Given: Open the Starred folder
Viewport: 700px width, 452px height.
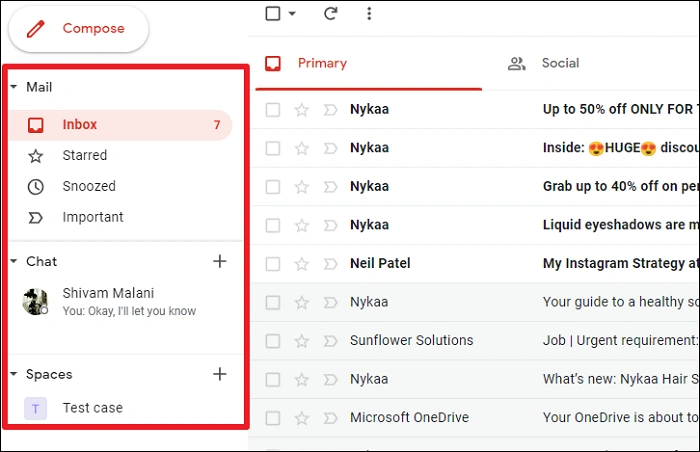Looking at the screenshot, I should pyautogui.click(x=121, y=155).
